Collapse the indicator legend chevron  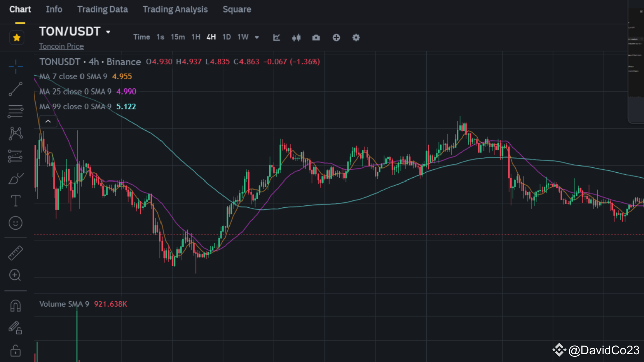48,121
